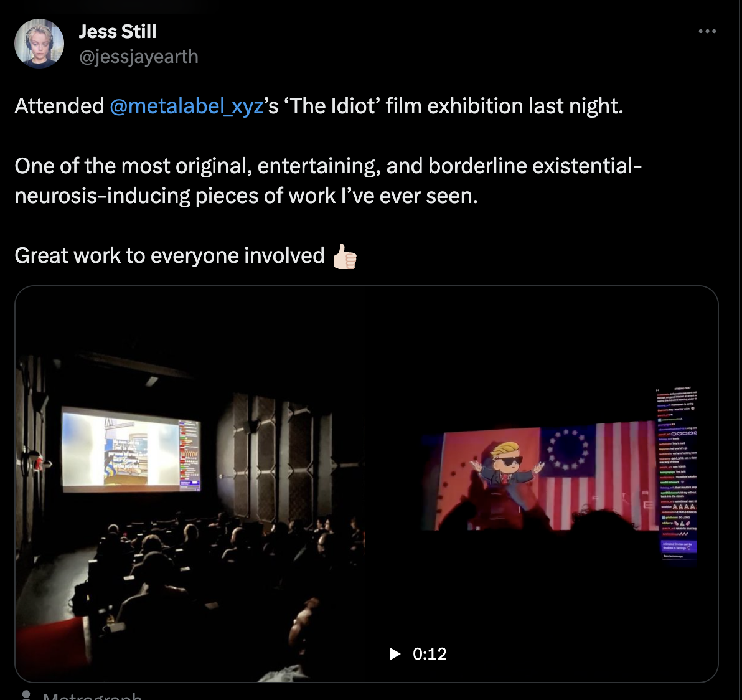This screenshot has height=700, width=742.
Task: Click 'The Idiot' film exhibition text
Action: pos(453,106)
